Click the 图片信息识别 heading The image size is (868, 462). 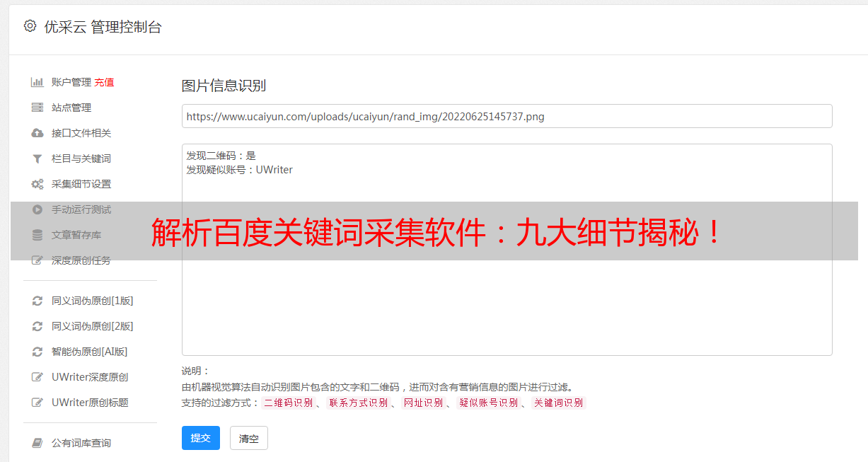point(224,86)
